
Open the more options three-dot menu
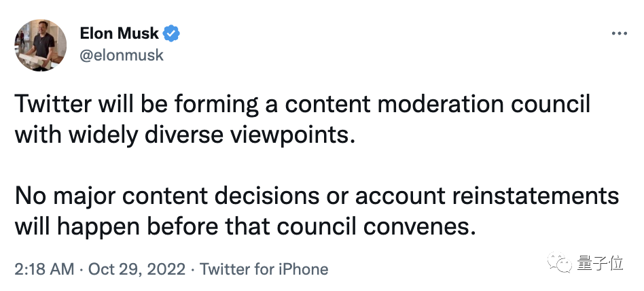point(618,33)
